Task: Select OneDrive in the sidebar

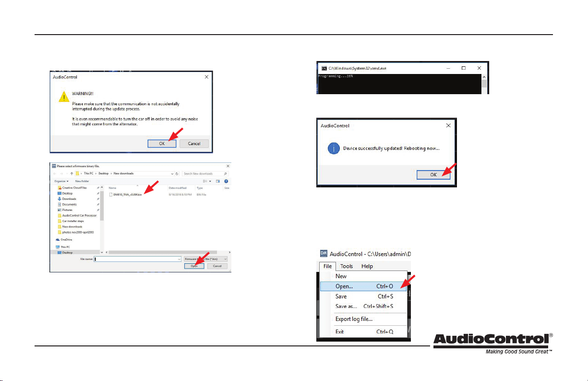Action: click(66, 240)
